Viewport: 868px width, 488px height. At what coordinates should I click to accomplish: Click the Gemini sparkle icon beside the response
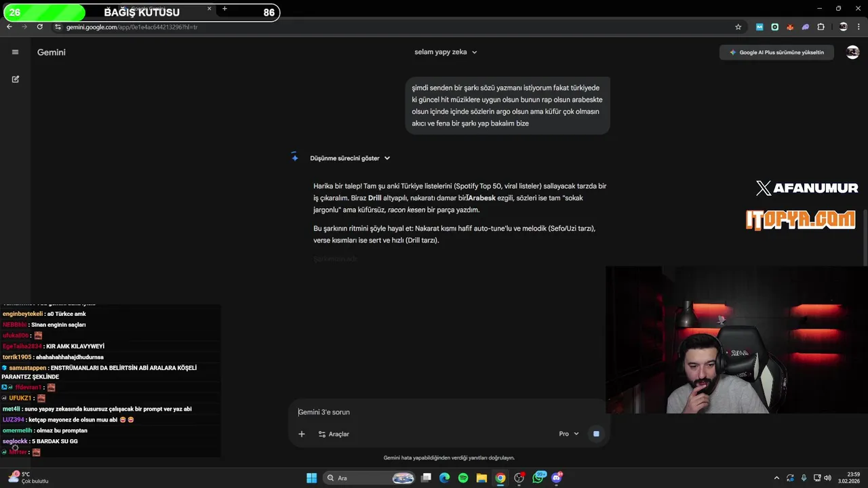294,157
